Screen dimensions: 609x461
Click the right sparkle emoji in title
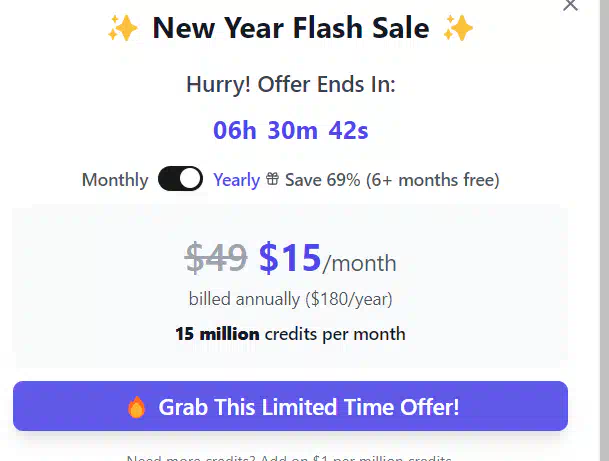pyautogui.click(x=458, y=29)
